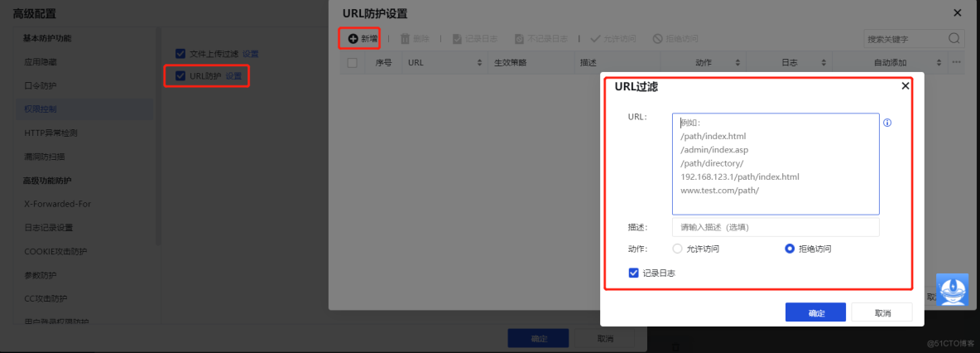Select the 拒绝访问 radio button
Screen dimensions: 980x353
coord(790,249)
